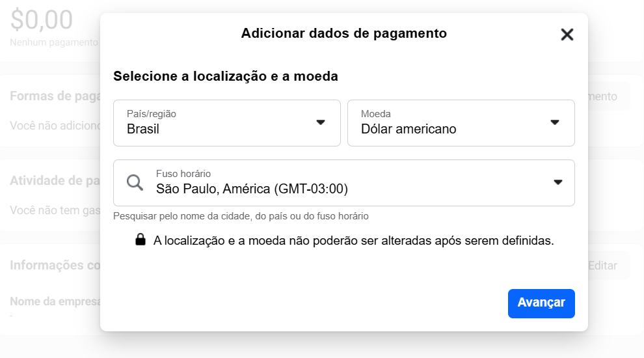This screenshot has height=358, width=644.
Task: Click the dimmed Editar button behind dialog
Action: point(602,266)
